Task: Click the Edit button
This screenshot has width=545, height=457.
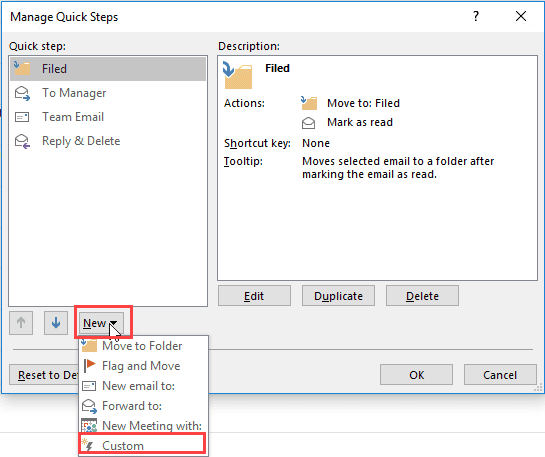Action: (254, 296)
